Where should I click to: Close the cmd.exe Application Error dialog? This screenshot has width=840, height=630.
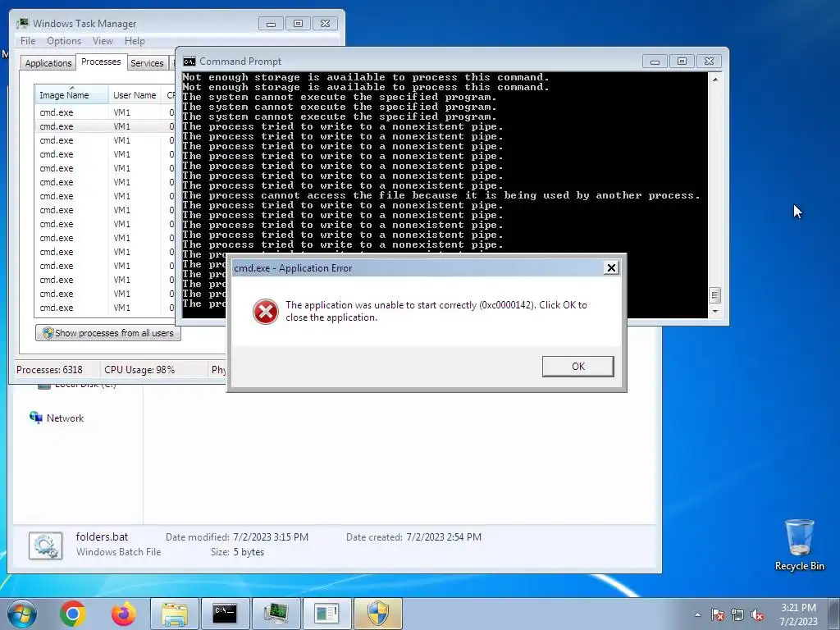tap(610, 268)
